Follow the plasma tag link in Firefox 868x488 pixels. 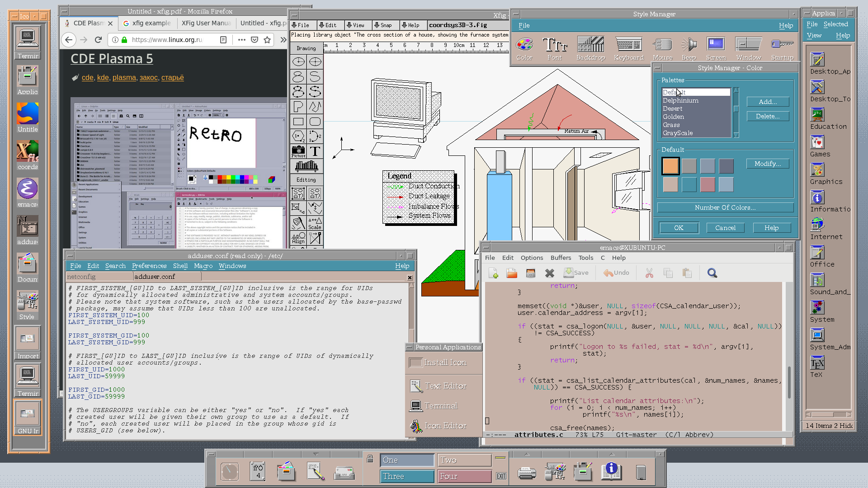tap(124, 78)
